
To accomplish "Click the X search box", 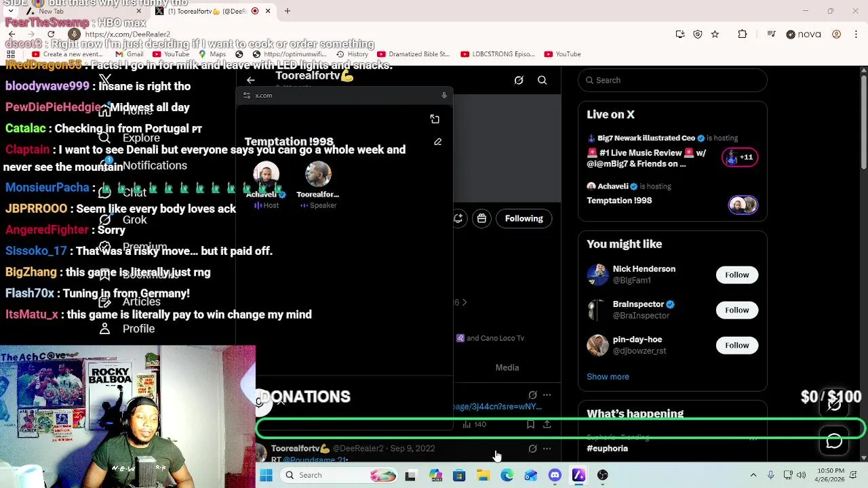I will (673, 80).
